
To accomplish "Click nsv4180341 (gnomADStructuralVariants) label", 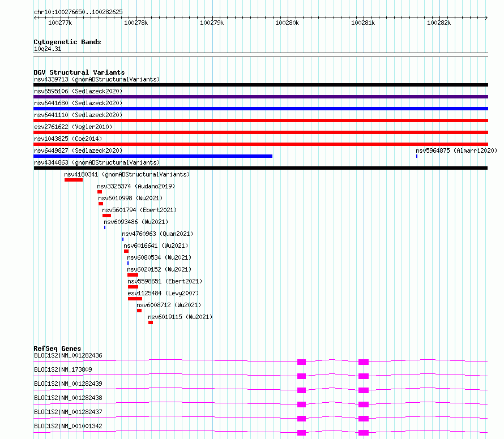I will point(127,174).
